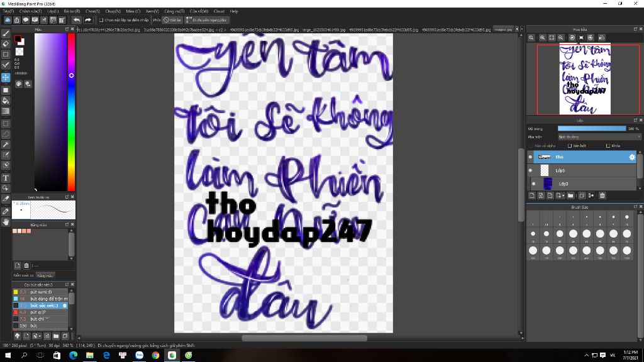The image size is (644, 362).
Task: Enable the Xén bớt clipping checkbox
Action: coord(570,146)
